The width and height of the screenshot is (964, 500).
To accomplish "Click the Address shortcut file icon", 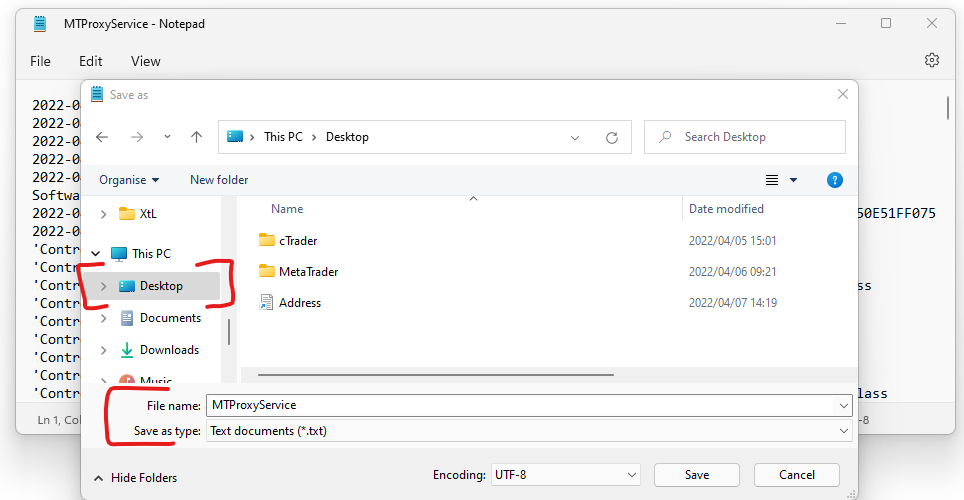I will (266, 302).
